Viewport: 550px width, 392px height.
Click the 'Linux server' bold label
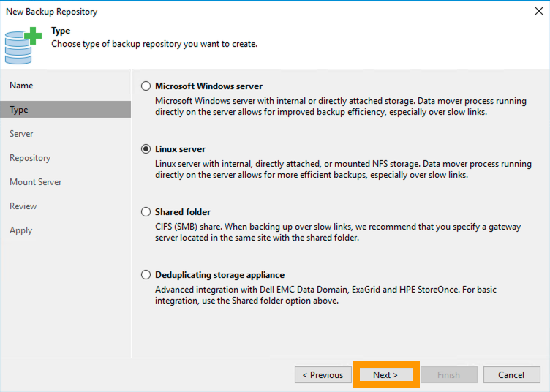[181, 149]
